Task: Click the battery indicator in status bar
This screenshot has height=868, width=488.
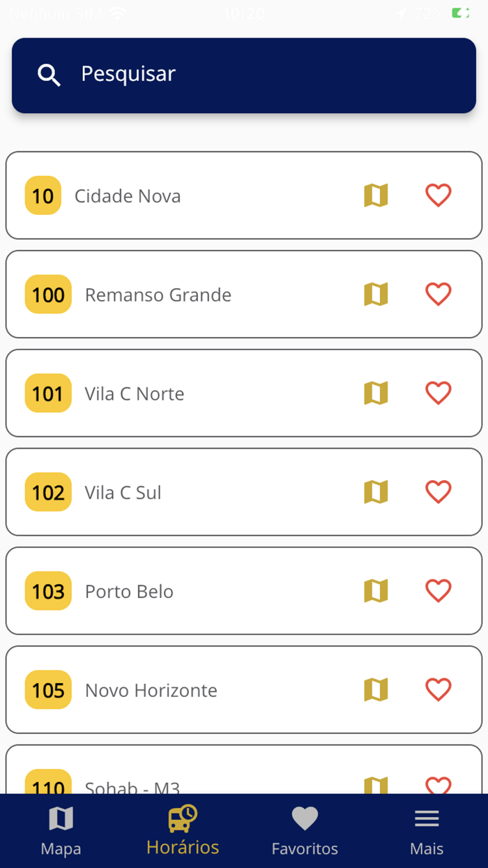Action: coord(462,12)
